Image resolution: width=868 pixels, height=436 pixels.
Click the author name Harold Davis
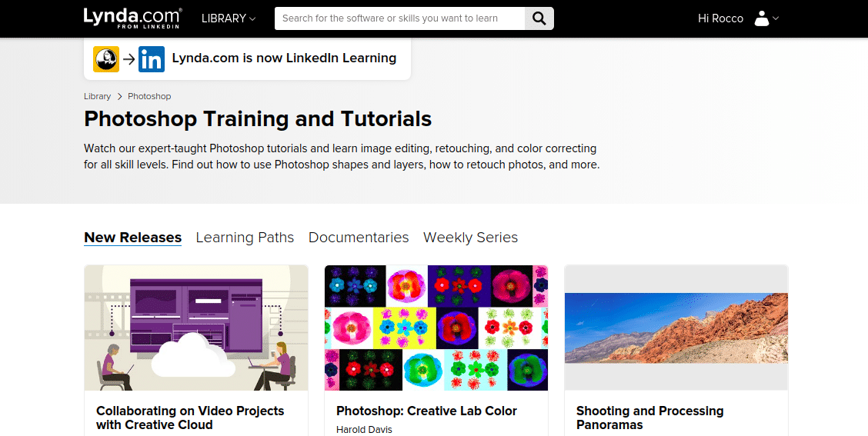[364, 429]
